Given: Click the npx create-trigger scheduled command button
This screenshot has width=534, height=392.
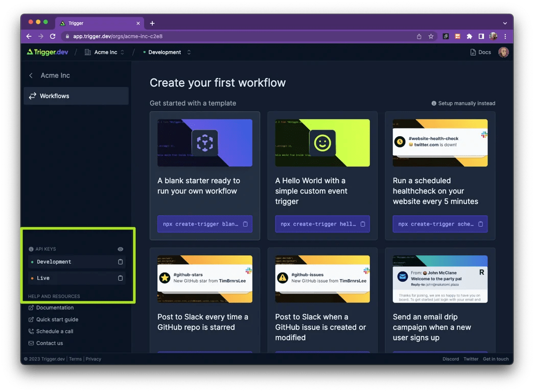Looking at the screenshot, I should coord(440,224).
